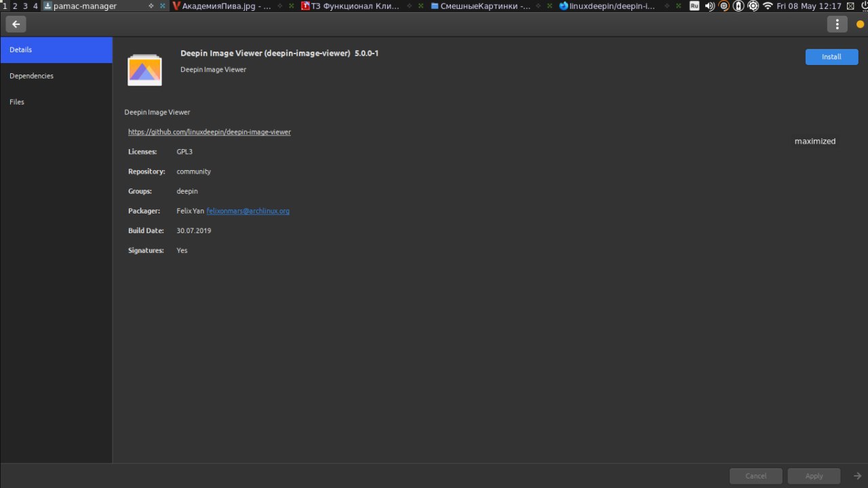Click the maximized label on the right
This screenshot has width=868, height=488.
(x=815, y=142)
